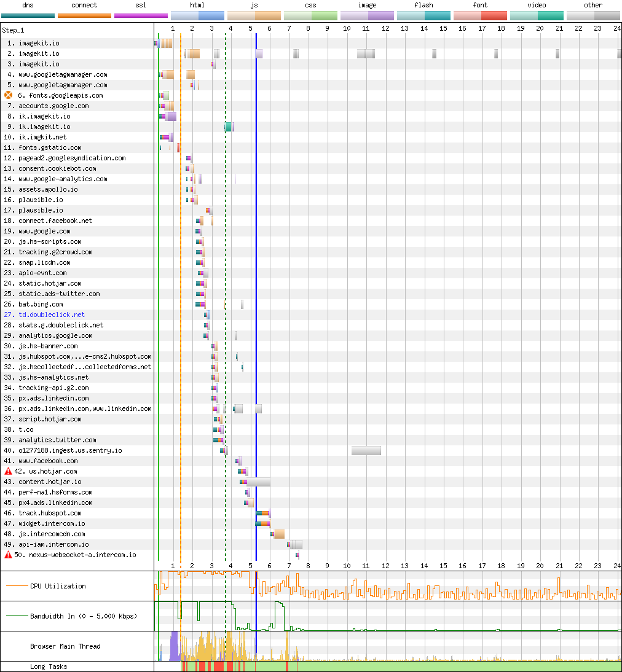This screenshot has height=672, width=622.
Task: Click the font legend red bar
Action: (480, 15)
